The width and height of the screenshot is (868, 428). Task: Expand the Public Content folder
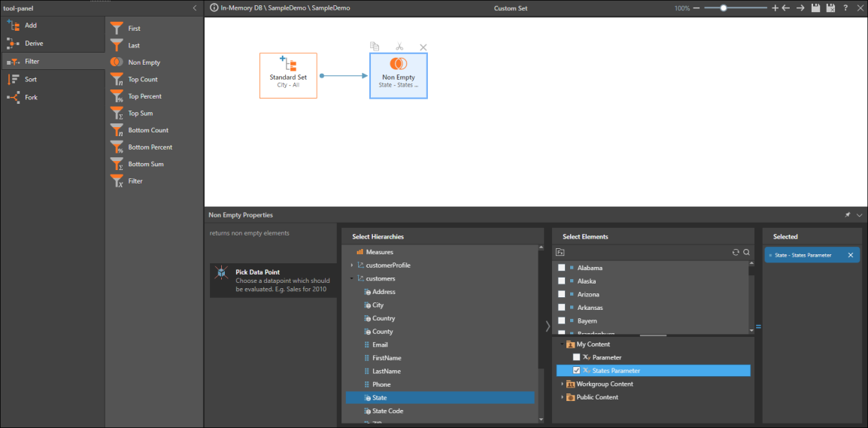click(561, 397)
